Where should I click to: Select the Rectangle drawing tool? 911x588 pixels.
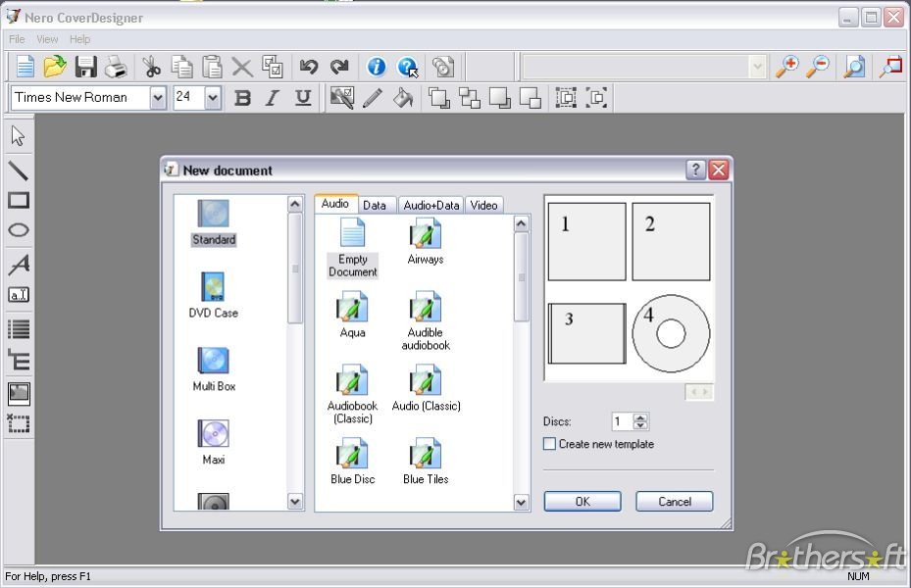click(19, 200)
